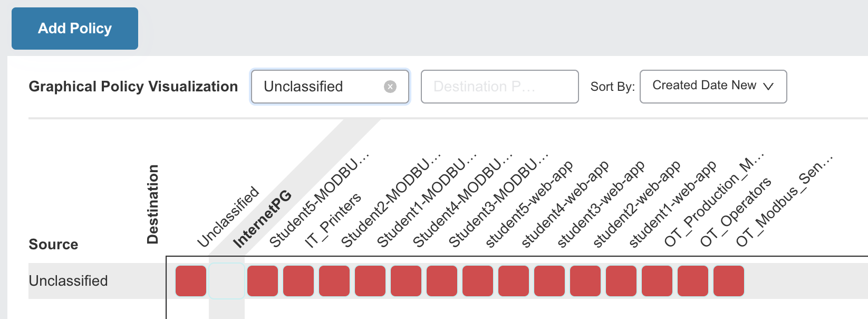Select red cell under student5-web-app column
The image size is (868, 319).
478,281
